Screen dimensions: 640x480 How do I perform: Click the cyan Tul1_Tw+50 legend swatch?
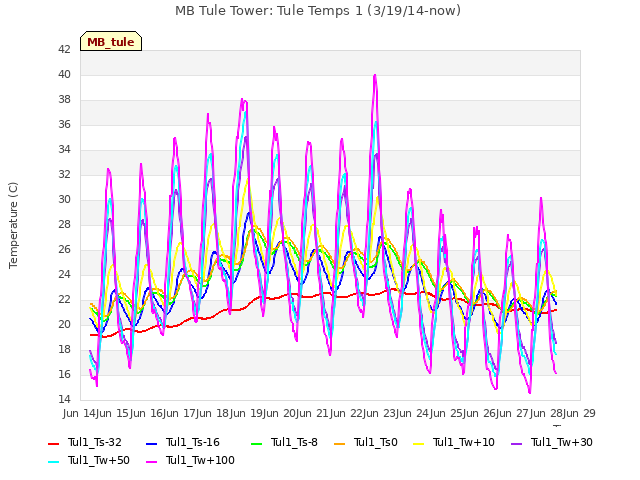click(x=54, y=461)
